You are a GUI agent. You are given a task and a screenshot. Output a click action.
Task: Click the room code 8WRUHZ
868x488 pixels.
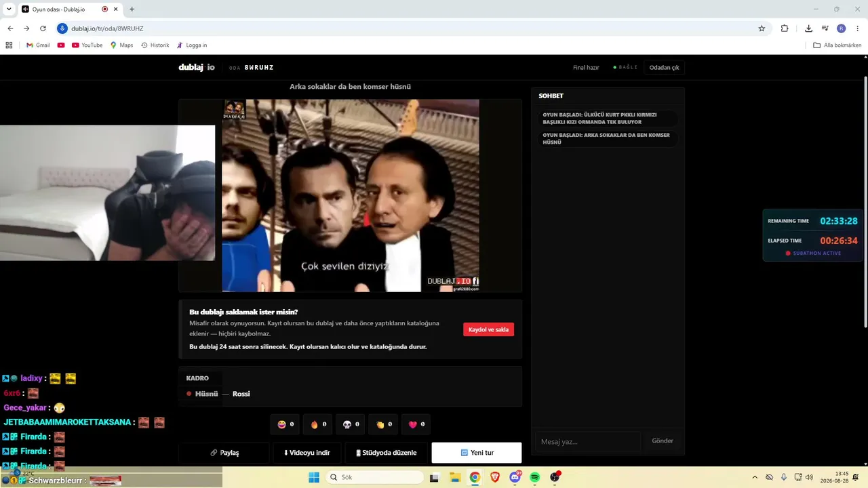pos(259,68)
